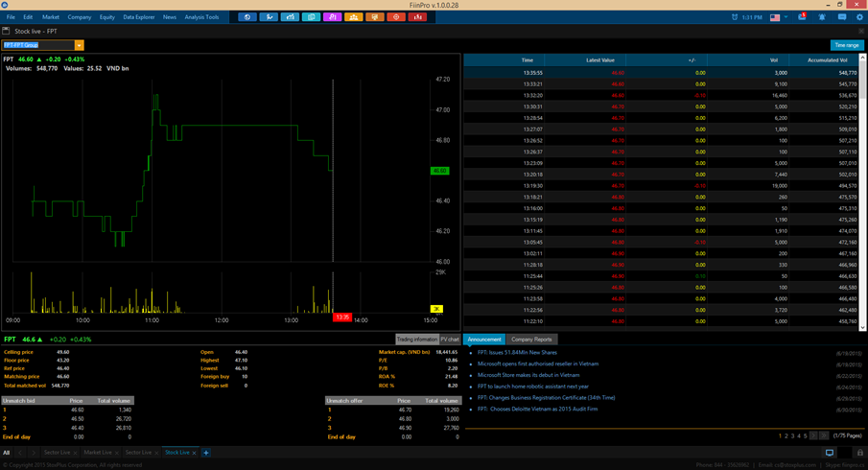Go to next workspace tab arrow

click(x=34, y=453)
